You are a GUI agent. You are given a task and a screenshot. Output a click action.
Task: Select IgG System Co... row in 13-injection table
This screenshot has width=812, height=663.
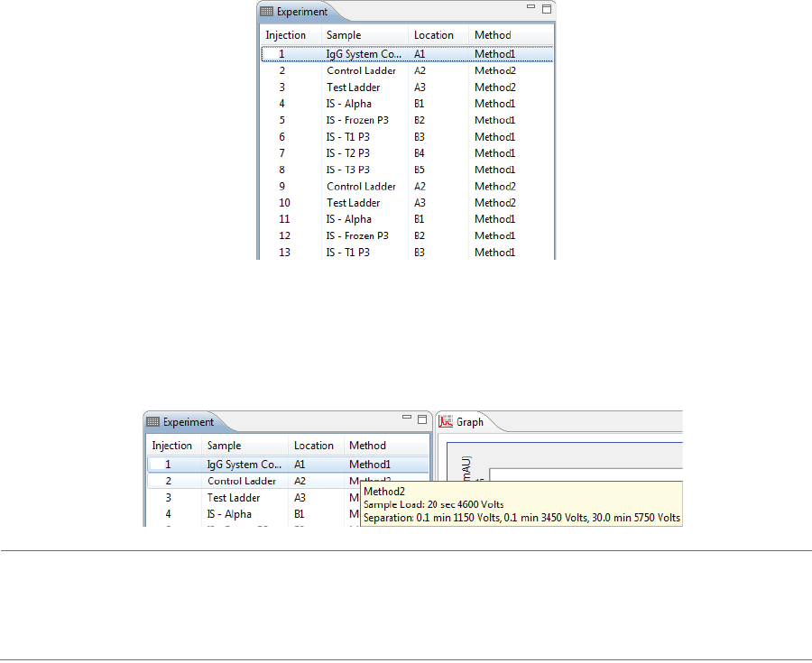click(x=407, y=54)
